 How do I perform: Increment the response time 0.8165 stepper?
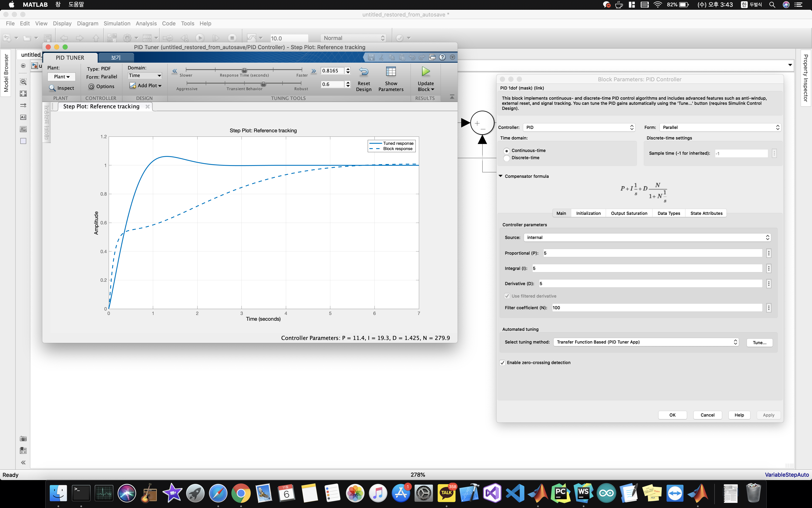(x=348, y=69)
